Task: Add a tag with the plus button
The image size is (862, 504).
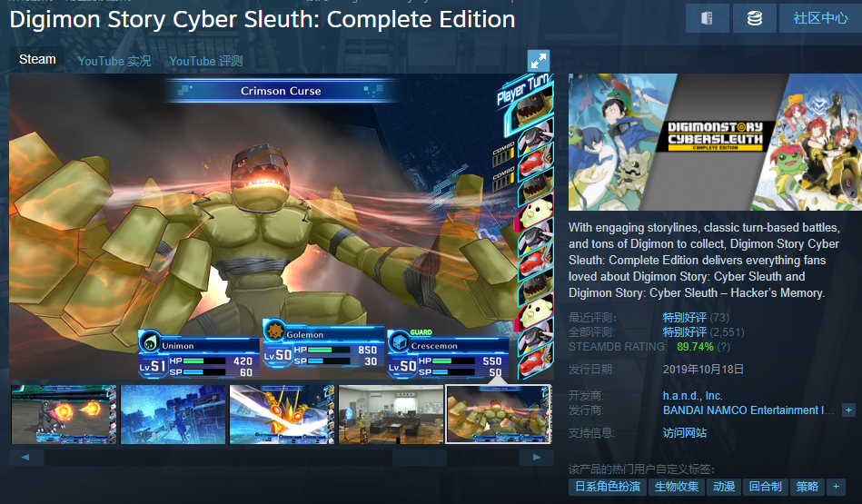Action: (836, 487)
